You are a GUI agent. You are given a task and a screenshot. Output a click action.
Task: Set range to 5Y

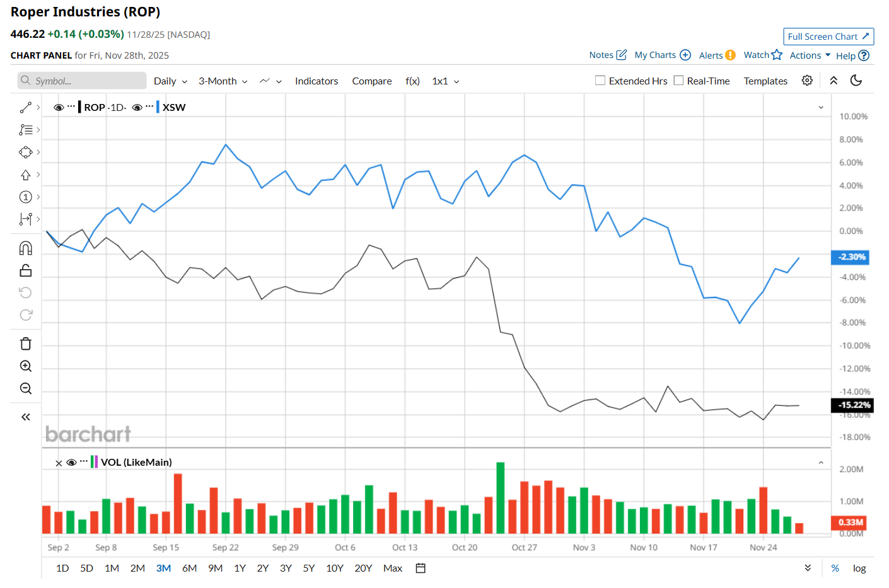pos(309,568)
